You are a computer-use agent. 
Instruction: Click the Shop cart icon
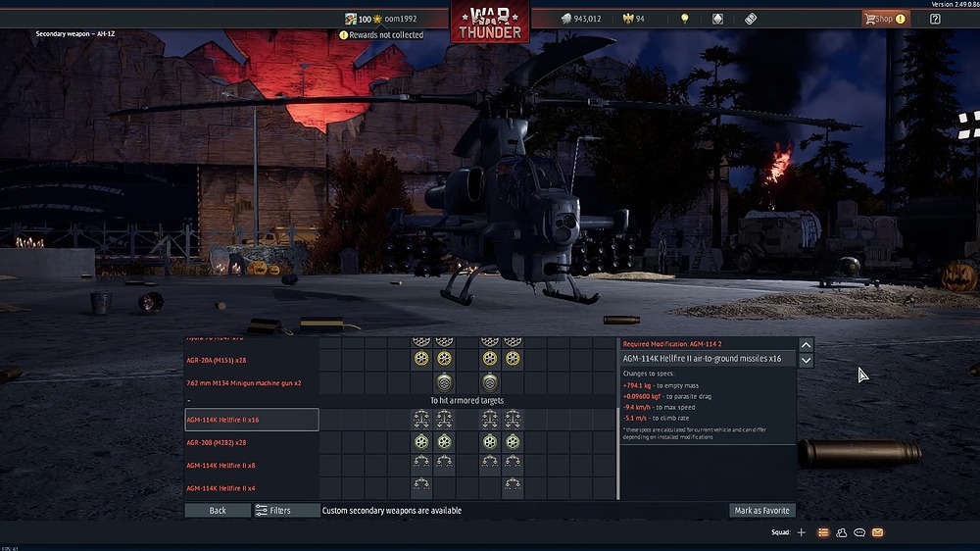point(870,19)
